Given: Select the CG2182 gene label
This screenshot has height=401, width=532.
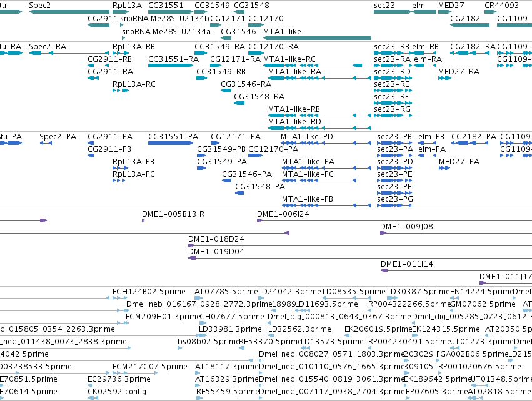Looking at the screenshot, I should [x=465, y=18].
